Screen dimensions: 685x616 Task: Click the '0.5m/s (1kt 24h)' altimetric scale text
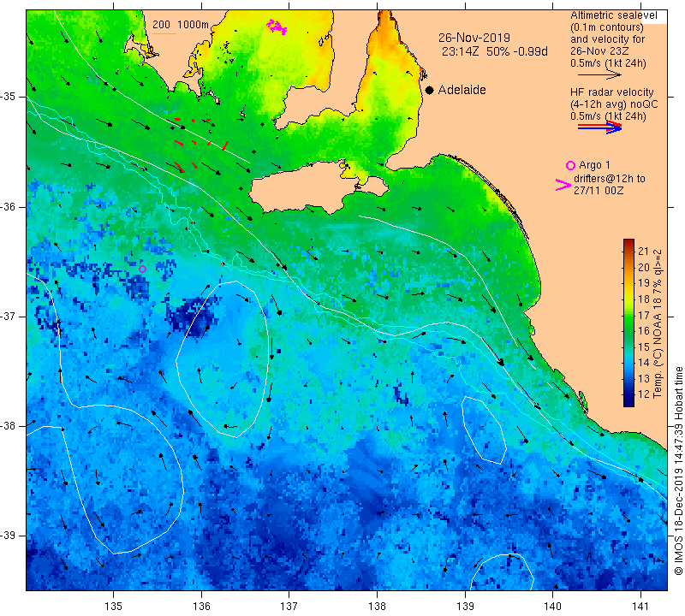tap(608, 62)
